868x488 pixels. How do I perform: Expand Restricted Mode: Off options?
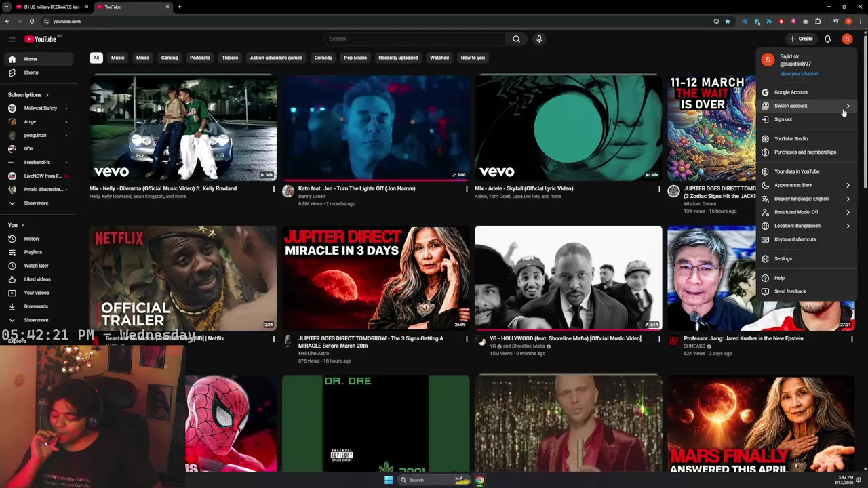click(806, 212)
